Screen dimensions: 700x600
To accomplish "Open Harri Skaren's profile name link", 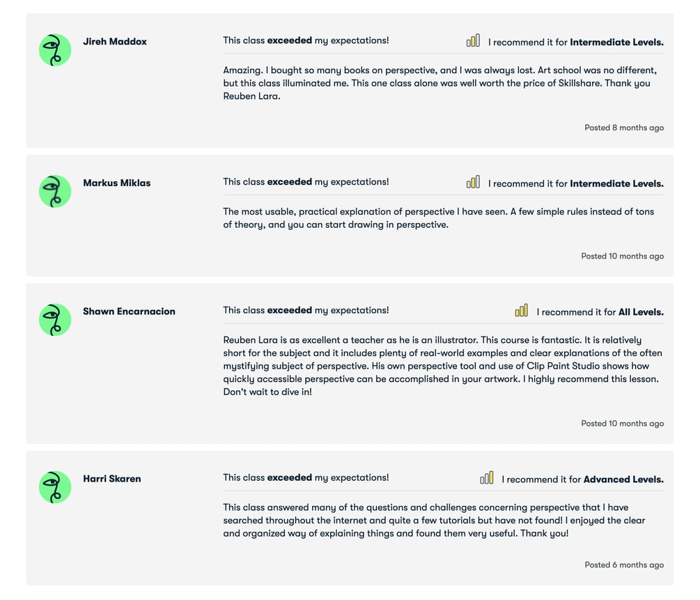I will [111, 479].
